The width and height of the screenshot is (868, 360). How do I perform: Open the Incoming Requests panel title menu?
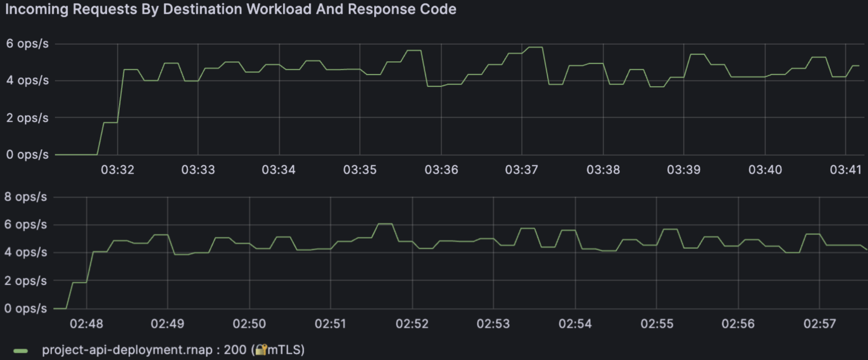[231, 10]
